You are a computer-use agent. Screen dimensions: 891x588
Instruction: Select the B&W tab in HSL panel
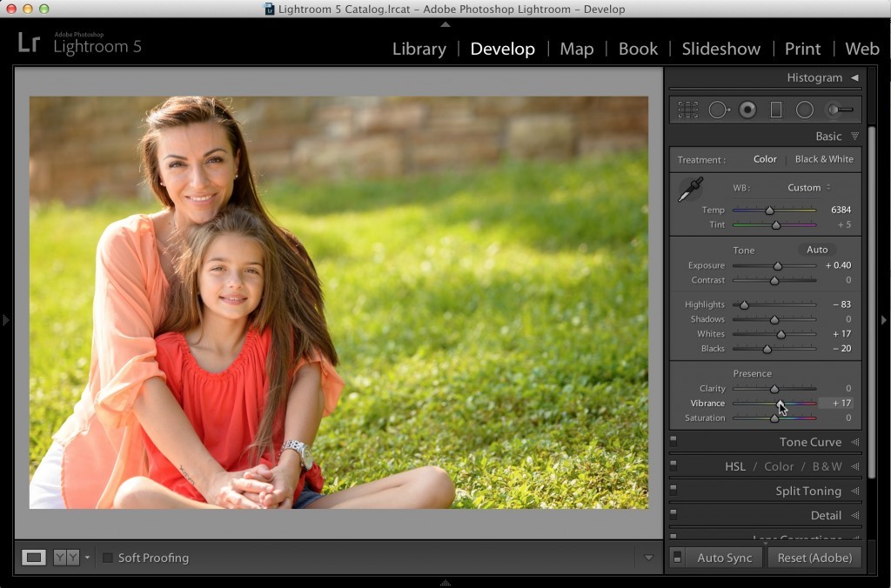coord(827,466)
